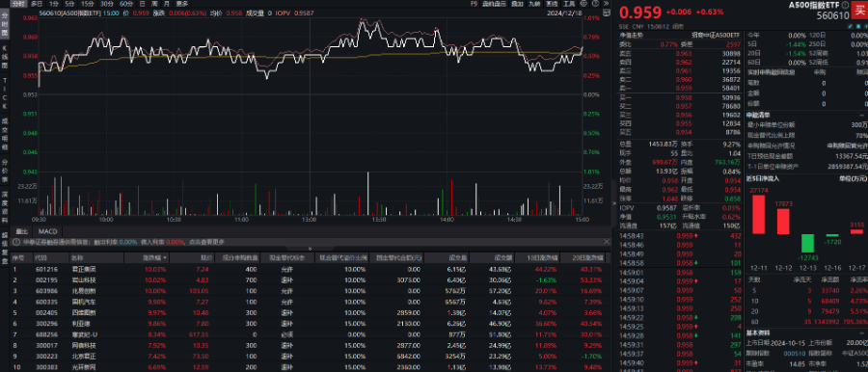
Task: Select stock row with code 601216
Action: coord(310,269)
